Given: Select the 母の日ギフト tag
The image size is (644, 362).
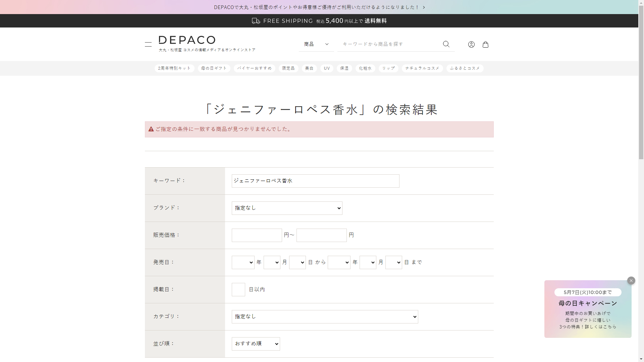Looking at the screenshot, I should click(x=214, y=68).
